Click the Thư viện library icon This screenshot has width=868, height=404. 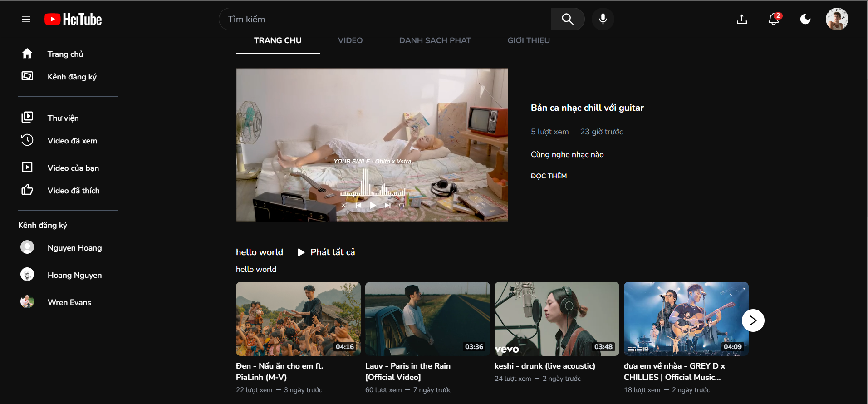[27, 117]
